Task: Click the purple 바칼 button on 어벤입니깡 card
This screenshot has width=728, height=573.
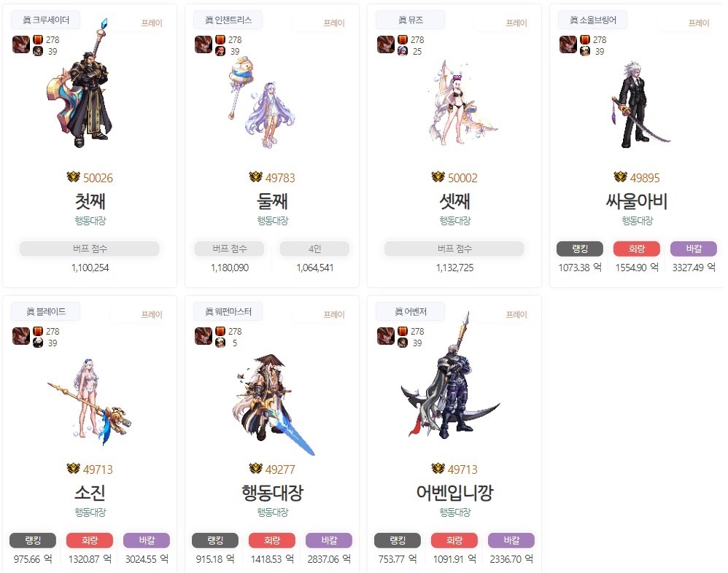Action: 511,540
